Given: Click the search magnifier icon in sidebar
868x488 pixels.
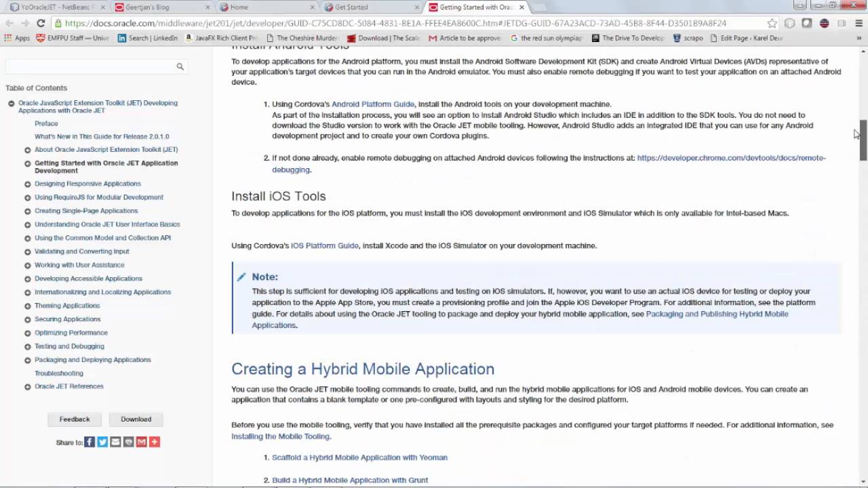Looking at the screenshot, I should 180,66.
